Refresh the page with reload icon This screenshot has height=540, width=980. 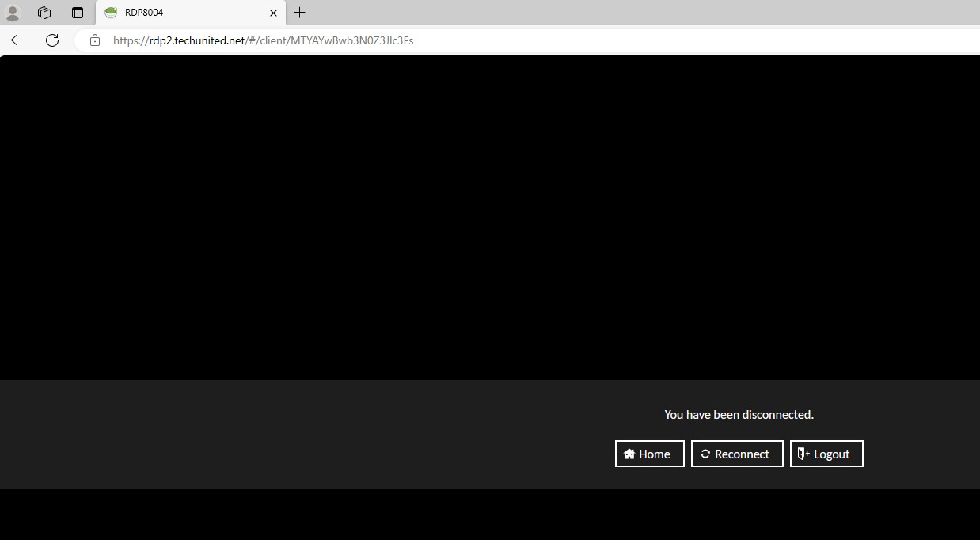click(x=52, y=40)
